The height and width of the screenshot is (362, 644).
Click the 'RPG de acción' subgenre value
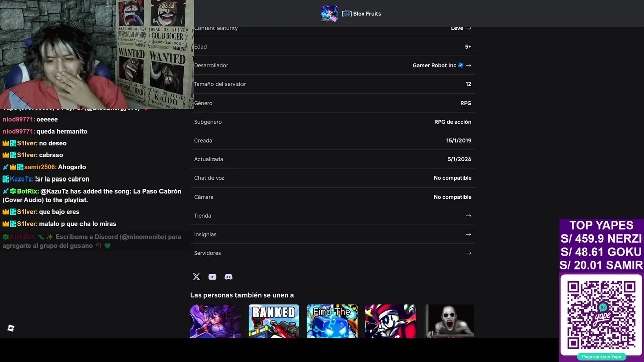coord(453,122)
